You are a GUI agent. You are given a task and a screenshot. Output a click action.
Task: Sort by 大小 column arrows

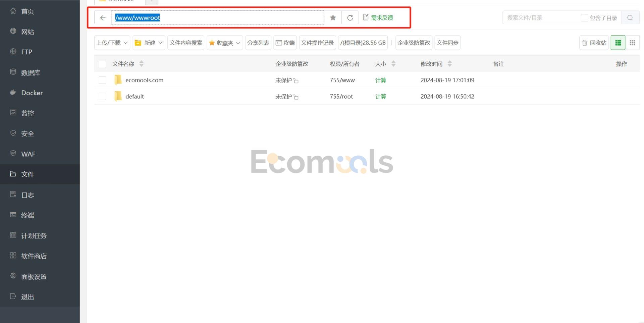click(x=393, y=64)
